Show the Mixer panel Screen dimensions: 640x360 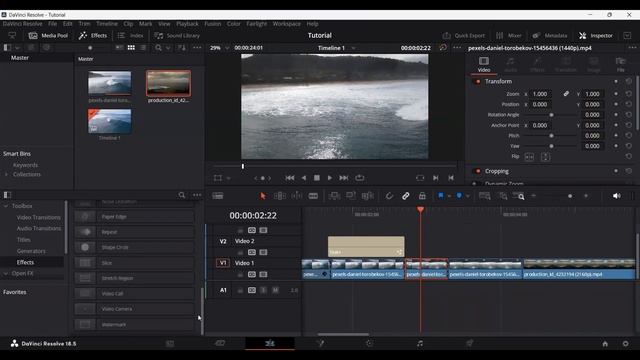[509, 36]
